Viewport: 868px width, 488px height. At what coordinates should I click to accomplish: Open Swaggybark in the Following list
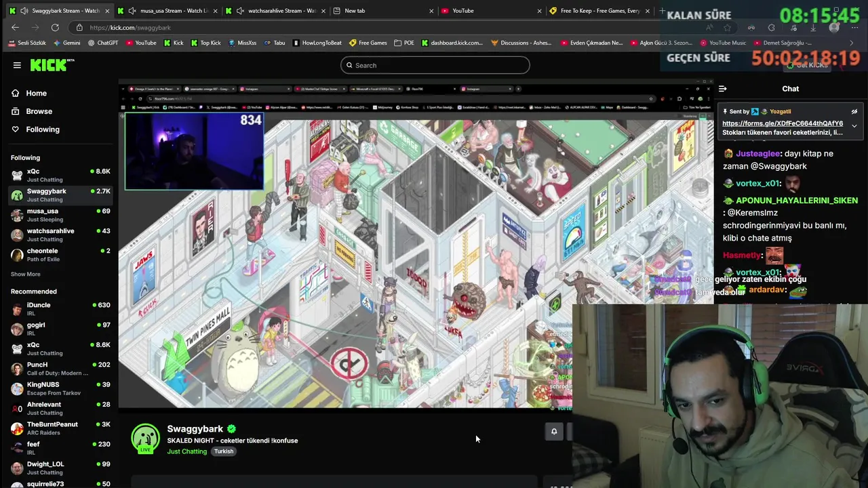[60, 195]
